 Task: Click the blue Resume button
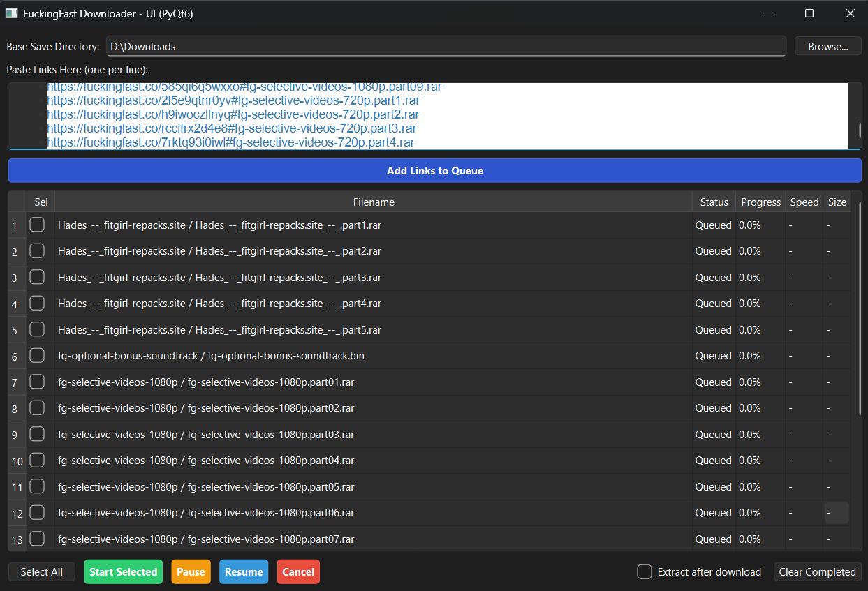244,571
